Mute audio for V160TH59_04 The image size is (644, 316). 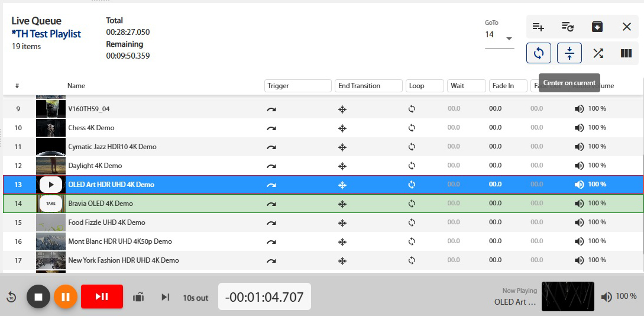(x=579, y=109)
